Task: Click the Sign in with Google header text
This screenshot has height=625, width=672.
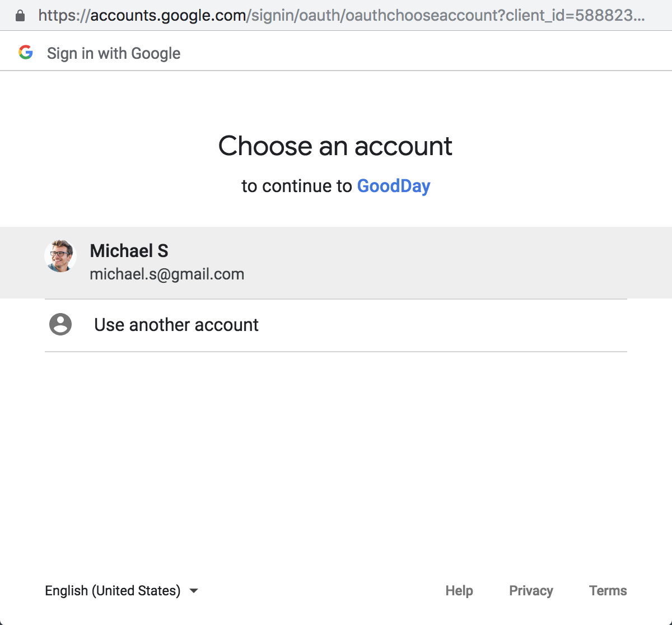Action: 114,53
